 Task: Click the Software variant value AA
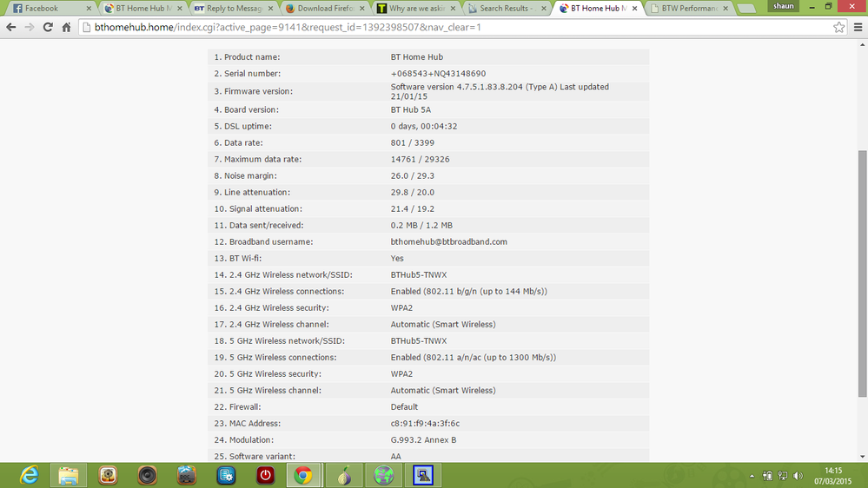(395, 457)
